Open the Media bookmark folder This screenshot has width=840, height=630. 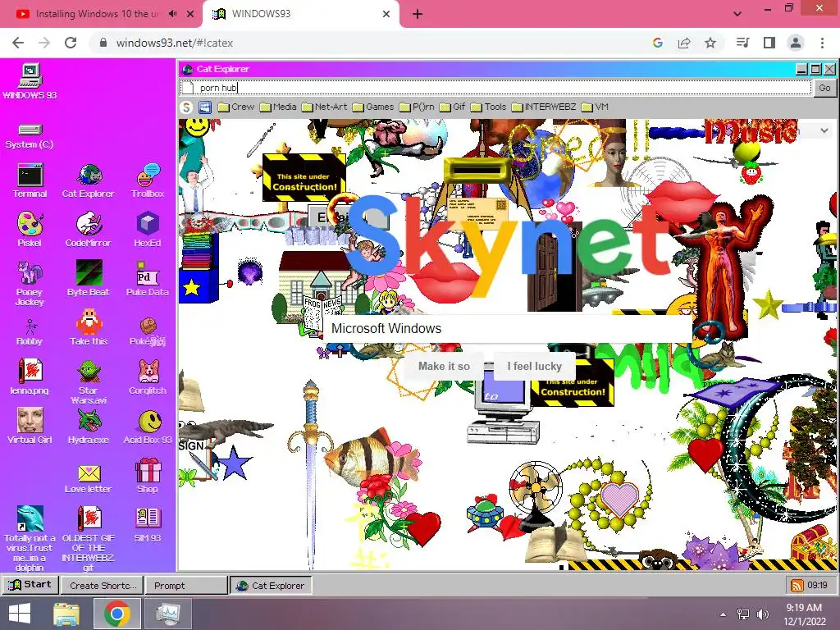[x=278, y=107]
